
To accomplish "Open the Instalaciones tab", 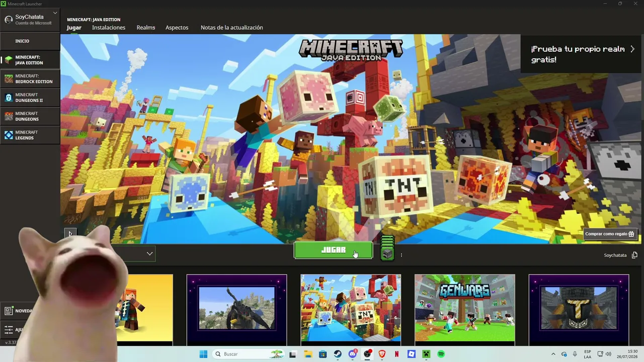I will point(109,28).
